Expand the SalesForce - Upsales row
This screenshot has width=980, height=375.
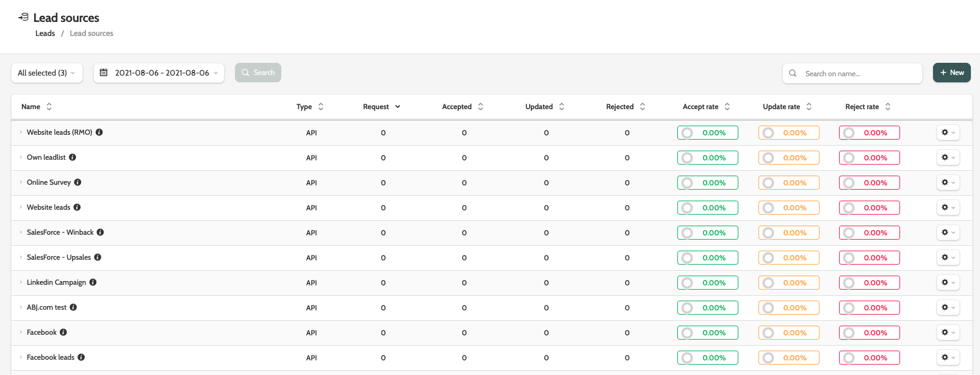tap(21, 257)
